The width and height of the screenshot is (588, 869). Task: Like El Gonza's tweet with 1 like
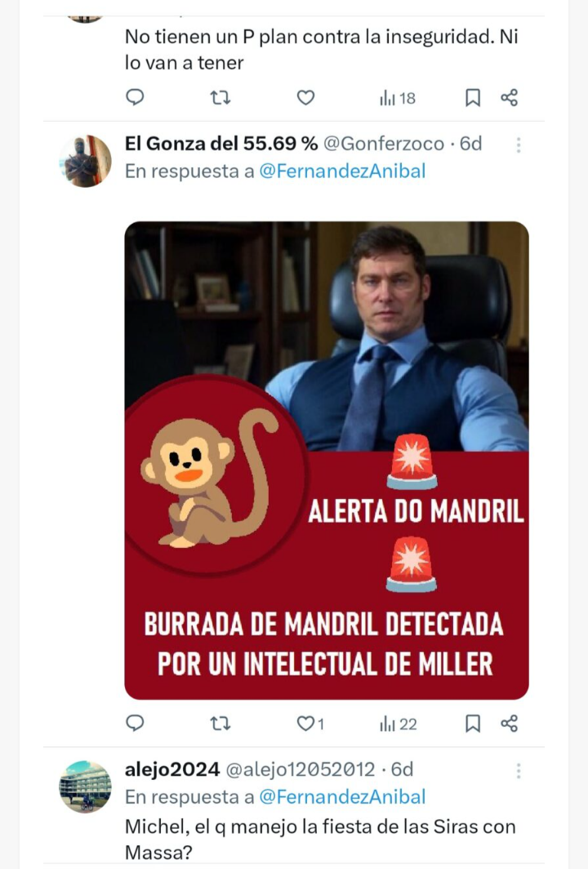(310, 724)
